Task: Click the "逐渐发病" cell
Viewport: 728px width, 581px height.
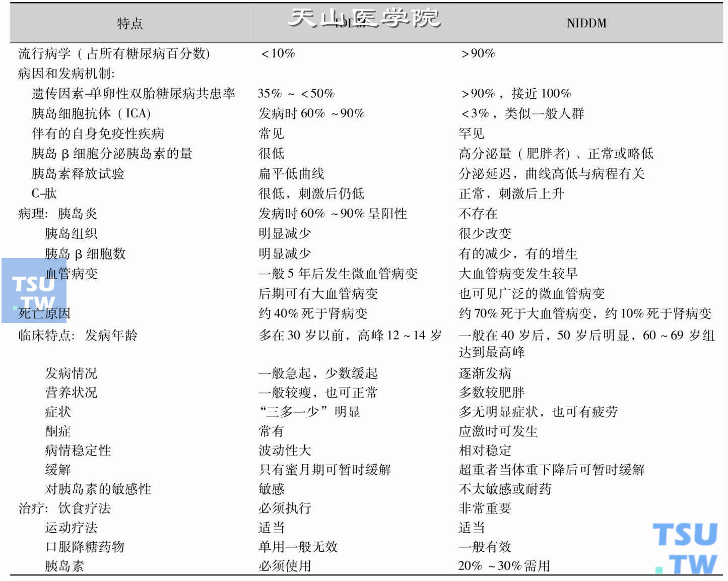Action: [x=485, y=373]
